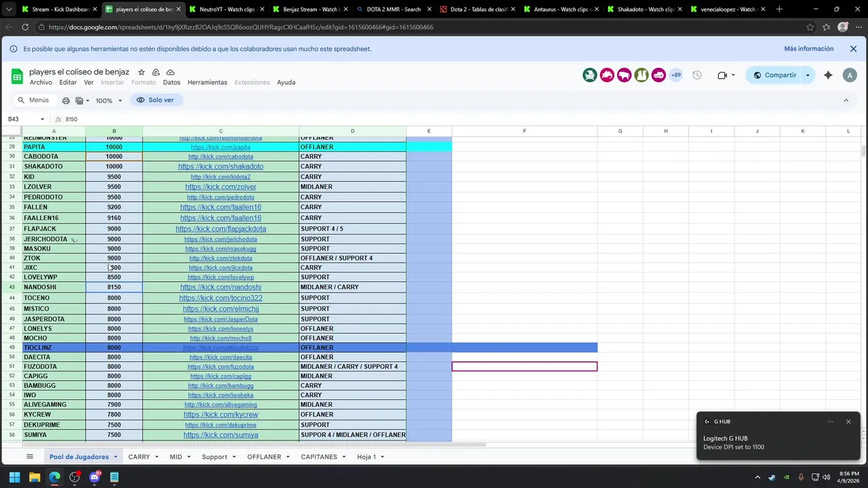Open File Explorer from the taskbar
The height and width of the screenshot is (488, 868).
(35, 477)
